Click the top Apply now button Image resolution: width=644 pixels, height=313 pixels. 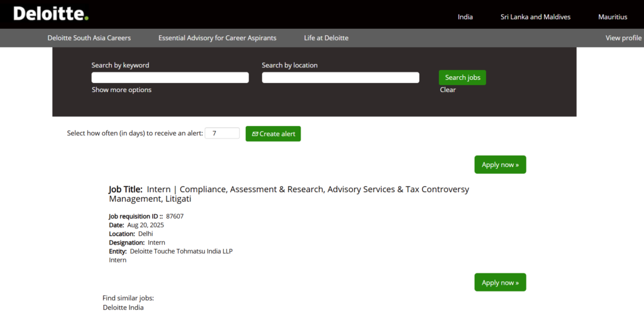coord(500,164)
